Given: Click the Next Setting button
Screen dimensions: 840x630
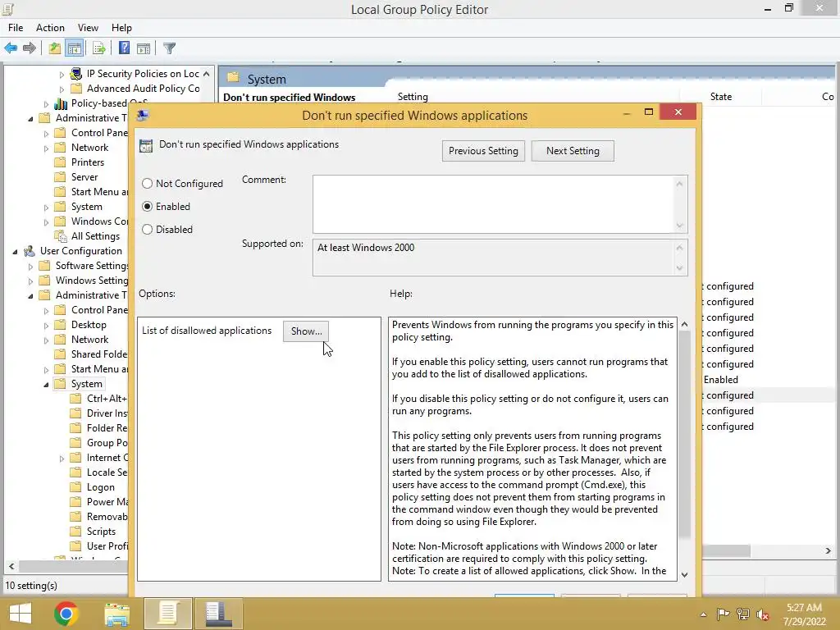Looking at the screenshot, I should click(x=573, y=151).
